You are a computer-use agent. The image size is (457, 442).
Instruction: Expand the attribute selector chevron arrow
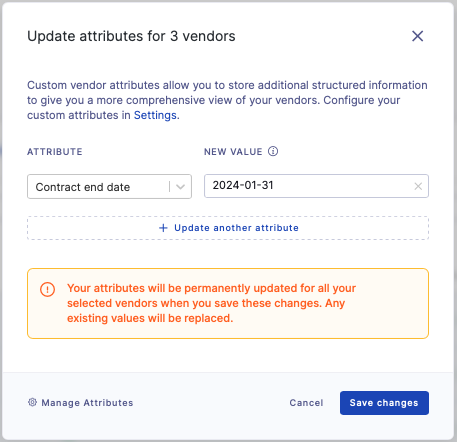[x=180, y=187]
